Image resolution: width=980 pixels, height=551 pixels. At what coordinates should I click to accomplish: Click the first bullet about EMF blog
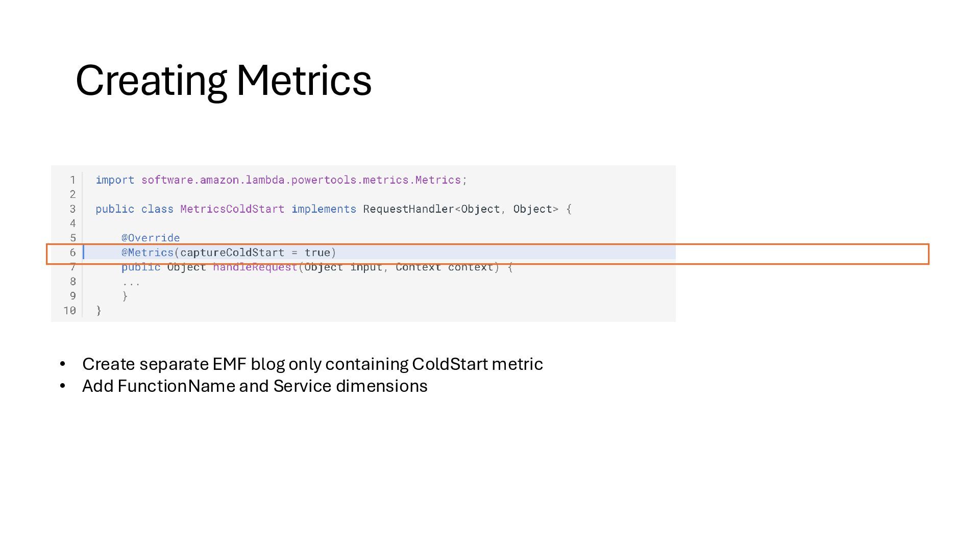click(312, 364)
